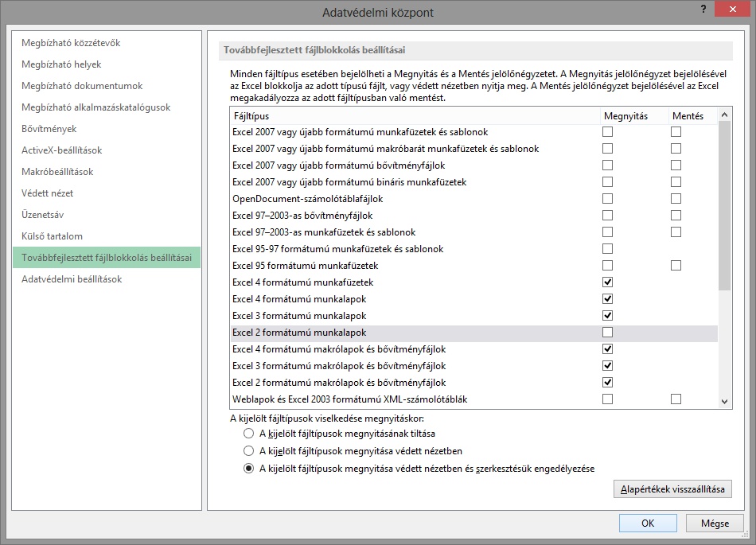Close the Adatvédelmi központ dialog
This screenshot has width=756, height=545.
tap(732, 10)
